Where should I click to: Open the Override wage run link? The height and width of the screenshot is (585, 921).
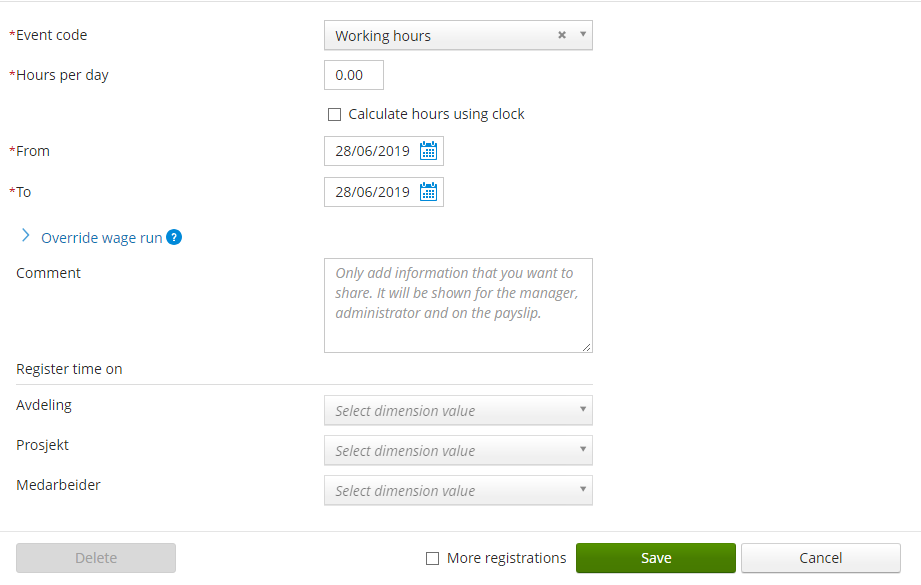101,238
